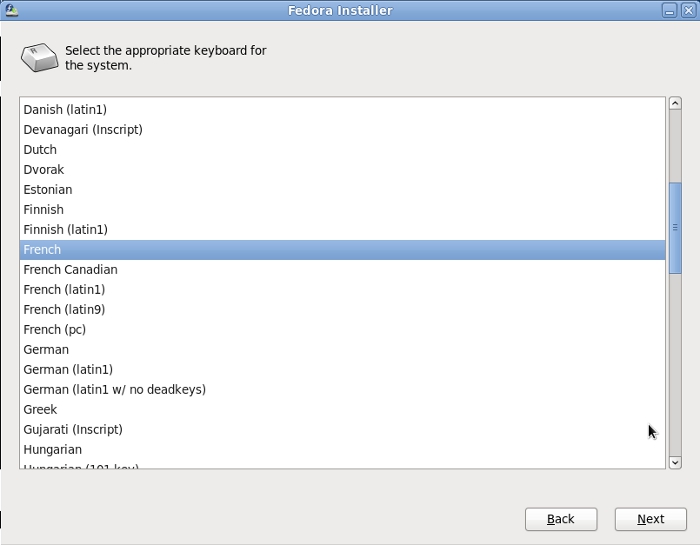The image size is (700, 545).
Task: Pick the Dvorak keyboard
Action: coord(44,169)
